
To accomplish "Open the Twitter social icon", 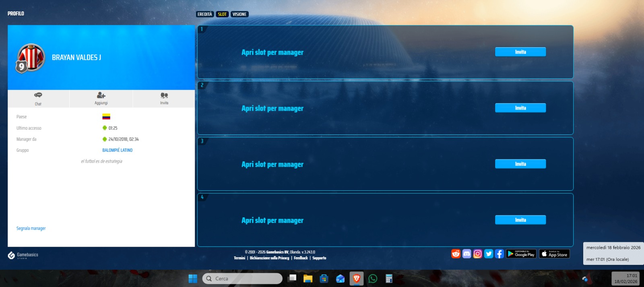I will coord(489,254).
